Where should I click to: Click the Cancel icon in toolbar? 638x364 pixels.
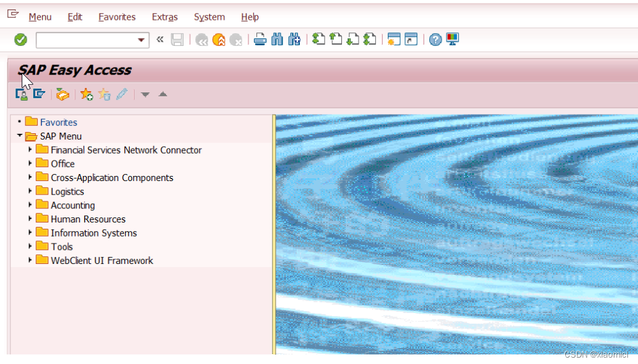pos(235,40)
